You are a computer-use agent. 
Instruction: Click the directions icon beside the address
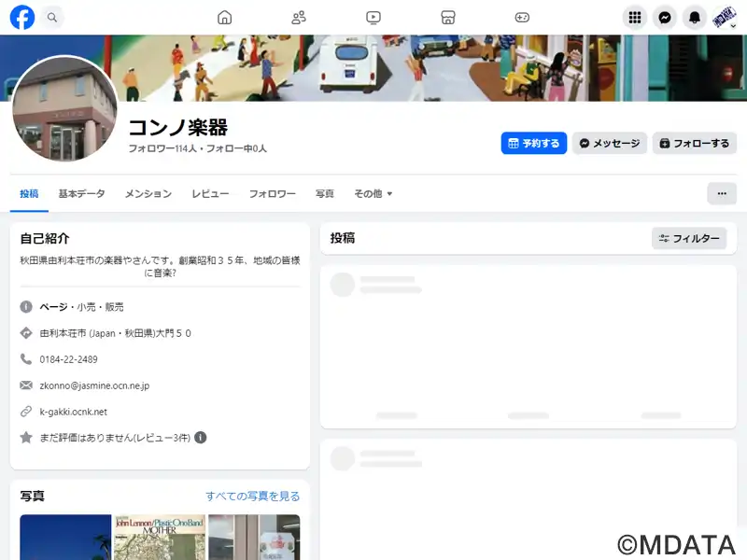click(26, 333)
